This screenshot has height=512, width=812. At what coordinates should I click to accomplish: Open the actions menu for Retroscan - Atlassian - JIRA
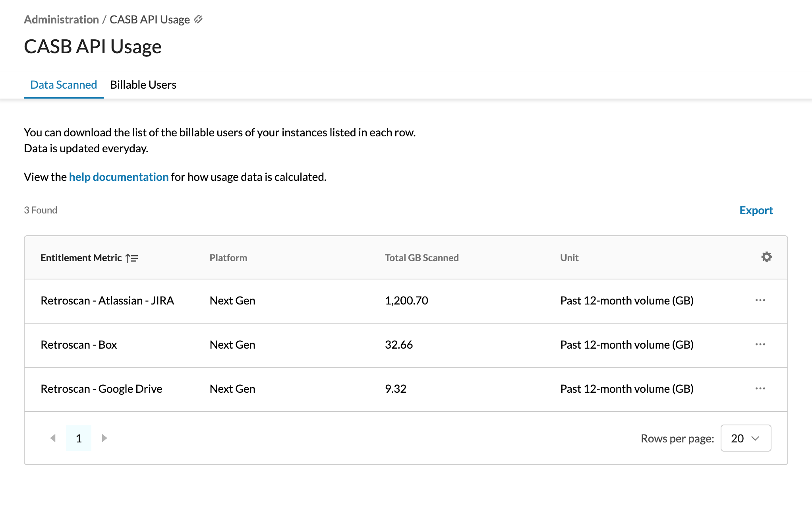pyautogui.click(x=761, y=301)
